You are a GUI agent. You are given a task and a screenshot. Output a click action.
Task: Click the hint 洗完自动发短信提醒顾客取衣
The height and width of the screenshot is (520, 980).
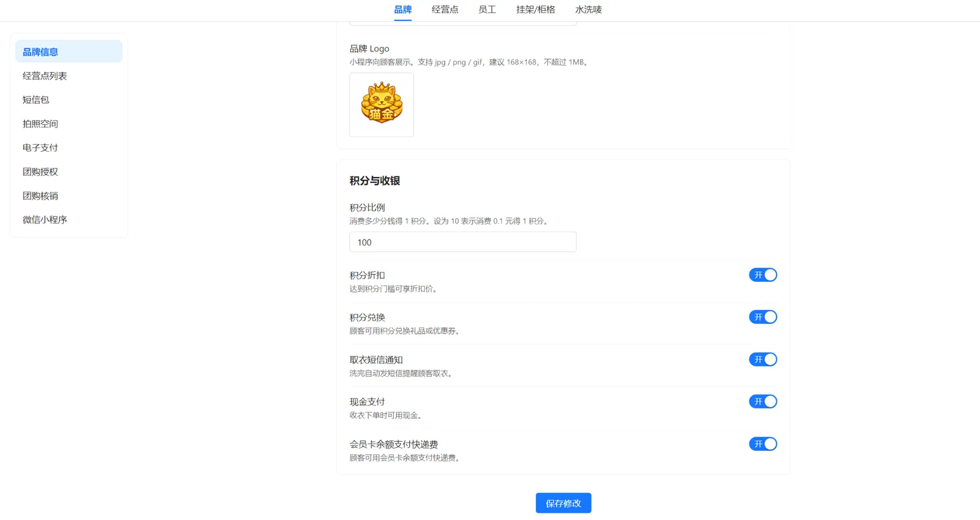pyautogui.click(x=402, y=373)
